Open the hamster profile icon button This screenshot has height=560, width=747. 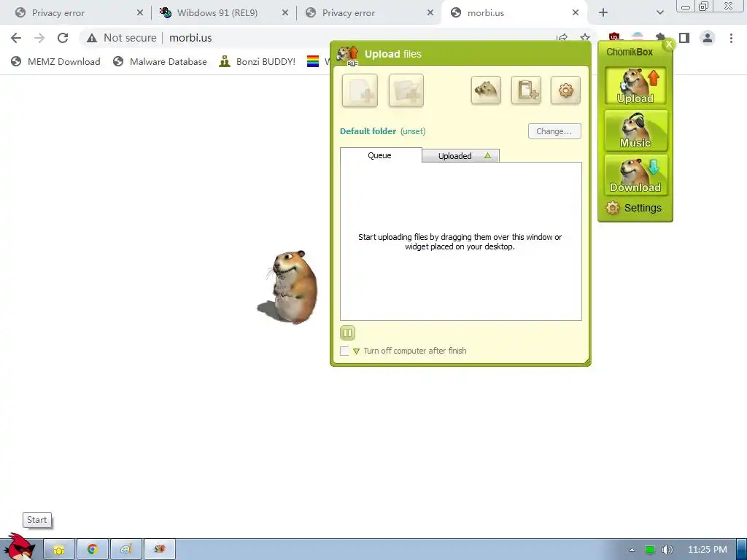(x=486, y=90)
